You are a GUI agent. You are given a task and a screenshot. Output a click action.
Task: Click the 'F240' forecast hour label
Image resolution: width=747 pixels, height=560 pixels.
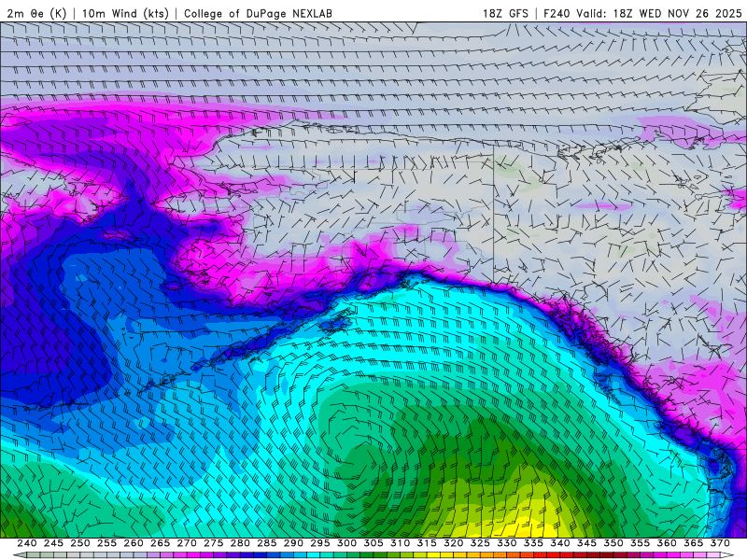pyautogui.click(x=557, y=13)
